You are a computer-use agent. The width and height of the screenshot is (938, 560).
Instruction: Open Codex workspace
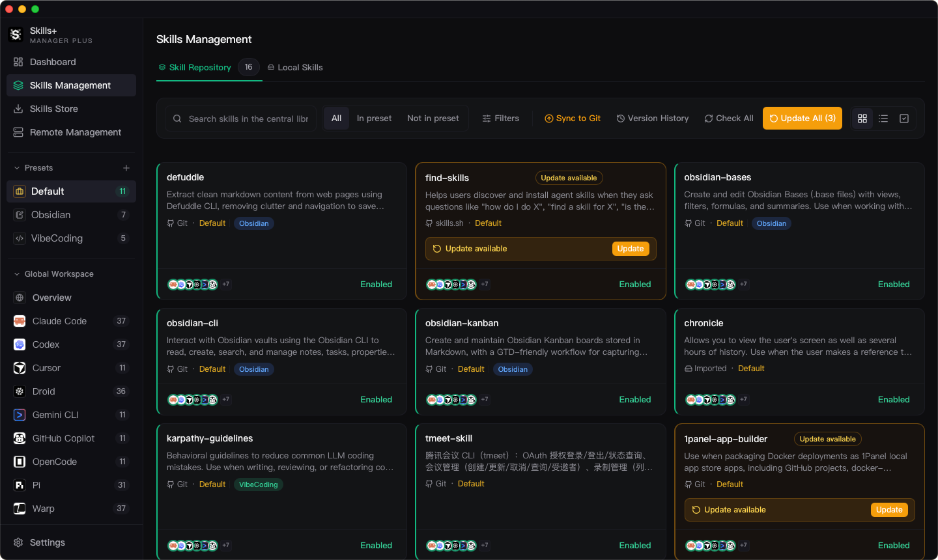[x=71, y=344]
